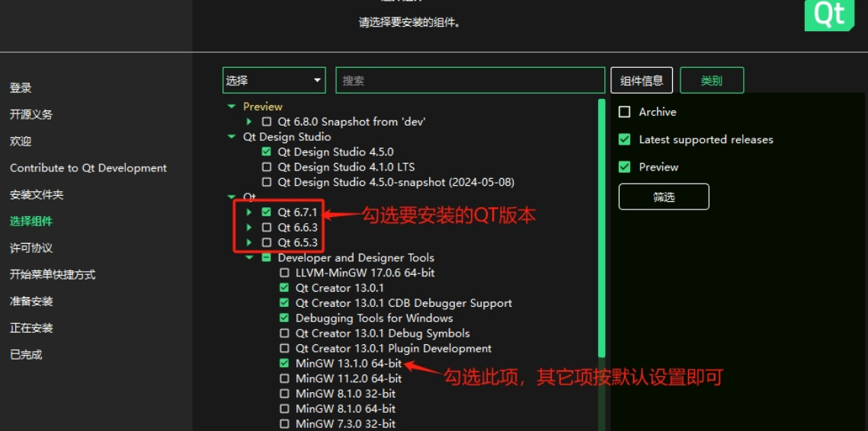Select the 欢迎 step

21,141
